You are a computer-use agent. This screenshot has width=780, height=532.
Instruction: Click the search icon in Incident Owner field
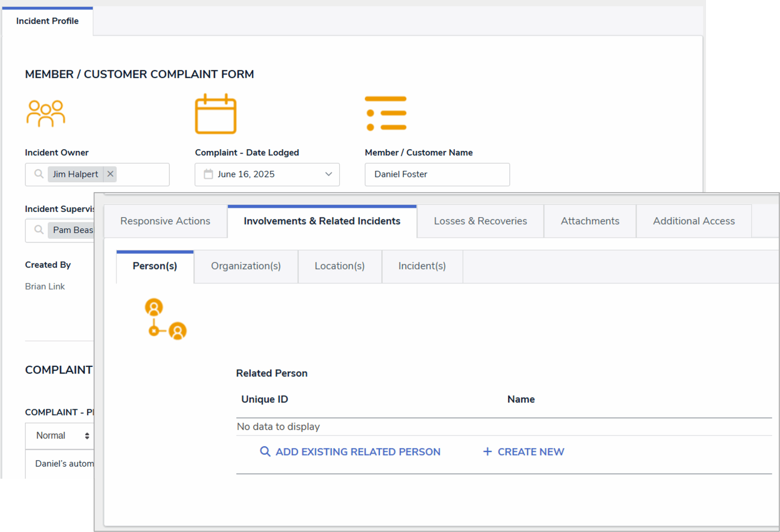coord(39,174)
